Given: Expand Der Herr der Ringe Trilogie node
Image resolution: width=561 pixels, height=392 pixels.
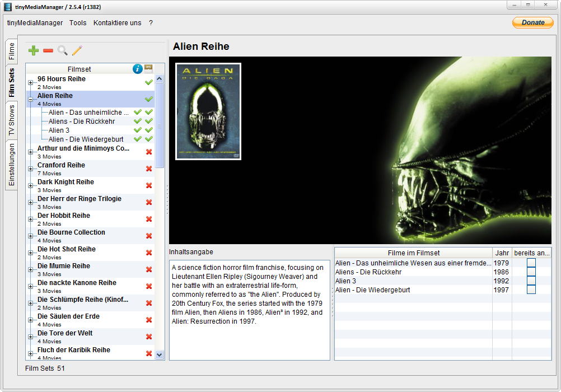Looking at the screenshot, I should click(31, 203).
